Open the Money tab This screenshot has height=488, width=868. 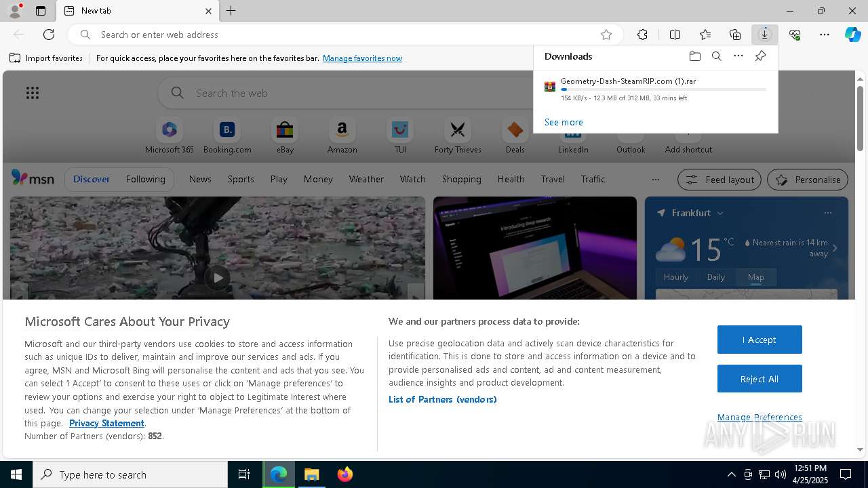tap(318, 179)
